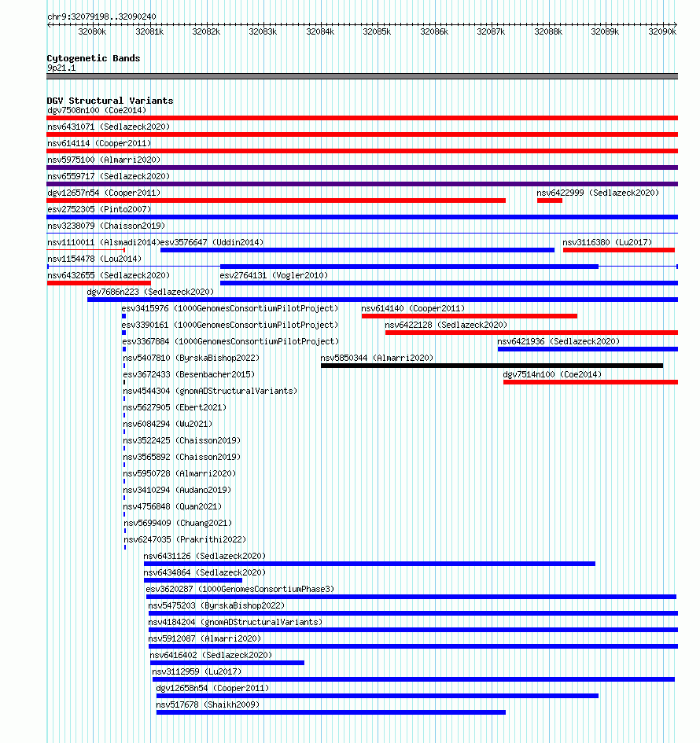
Task: Click the Cytogenetic Bands track title
Action: coord(94,58)
